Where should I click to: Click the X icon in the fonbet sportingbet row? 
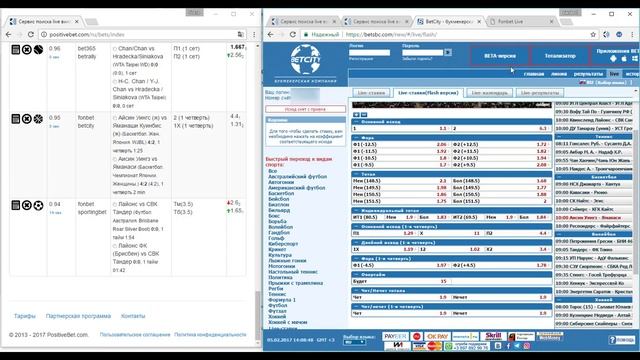click(27, 205)
